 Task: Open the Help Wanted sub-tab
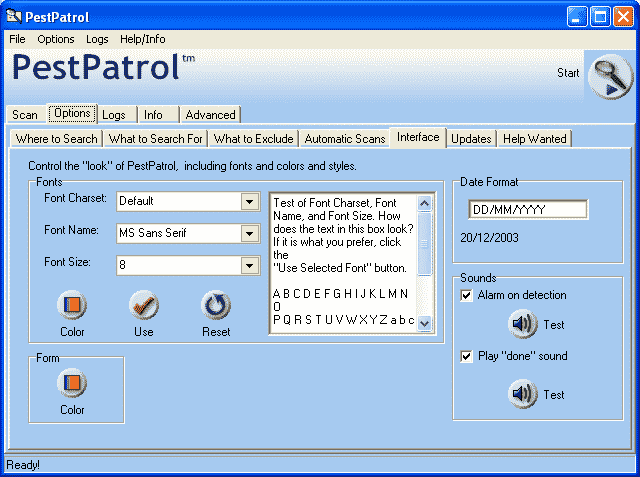coord(535,139)
